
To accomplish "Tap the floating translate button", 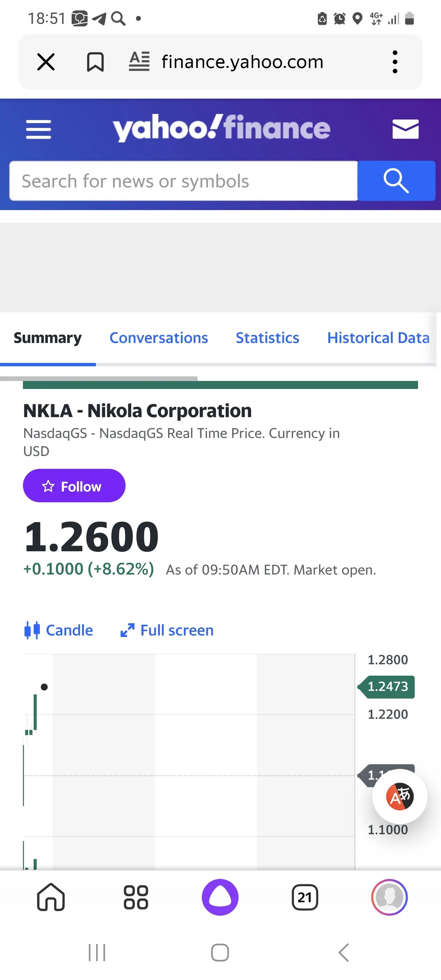I will coord(400,796).
